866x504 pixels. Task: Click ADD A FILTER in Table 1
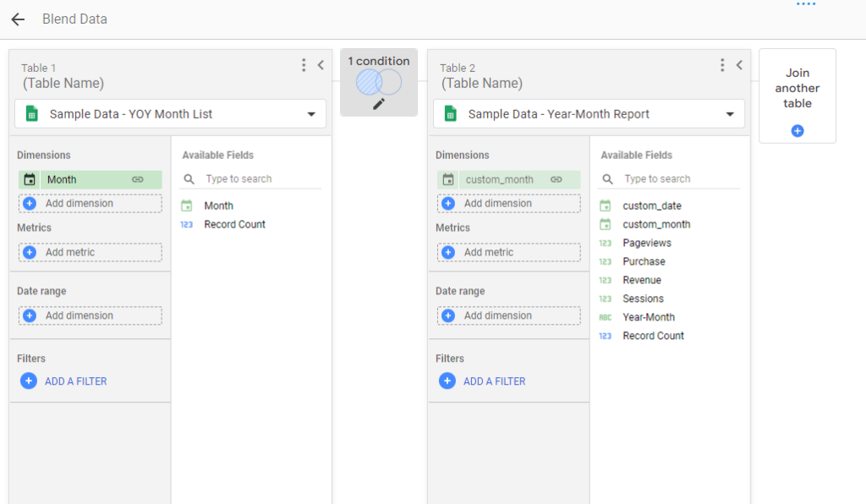[x=75, y=381]
